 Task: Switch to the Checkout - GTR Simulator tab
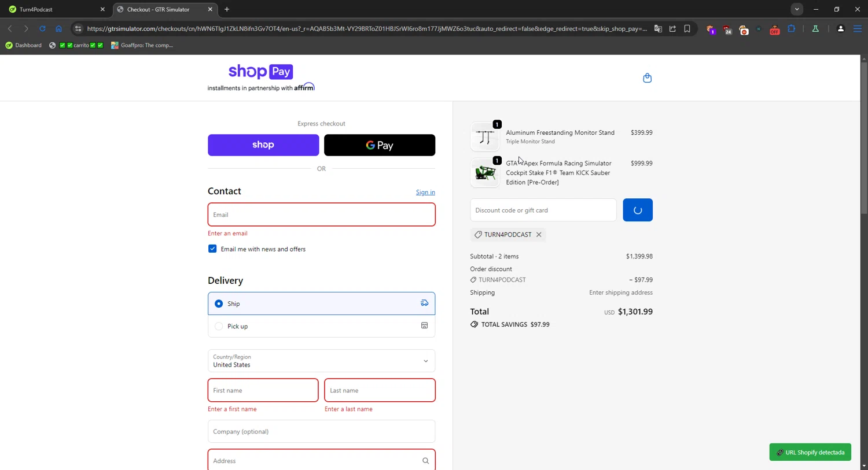[x=164, y=9]
